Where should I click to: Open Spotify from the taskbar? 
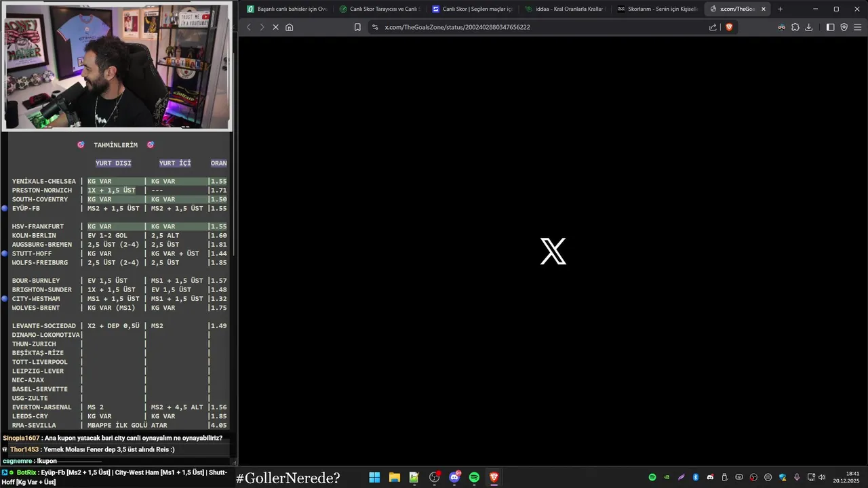pyautogui.click(x=474, y=477)
